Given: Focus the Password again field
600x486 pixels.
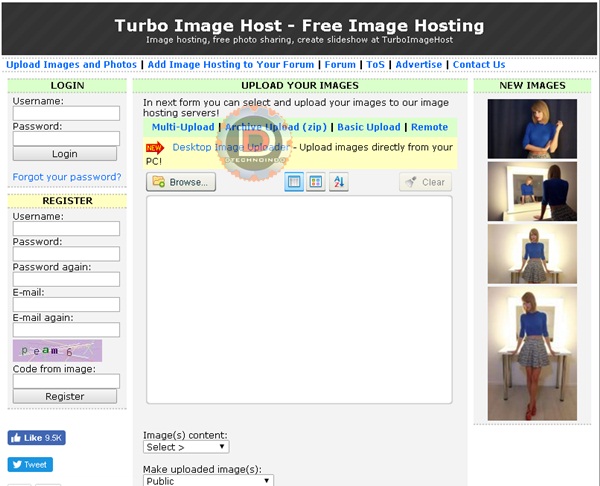Looking at the screenshot, I should click(66, 279).
